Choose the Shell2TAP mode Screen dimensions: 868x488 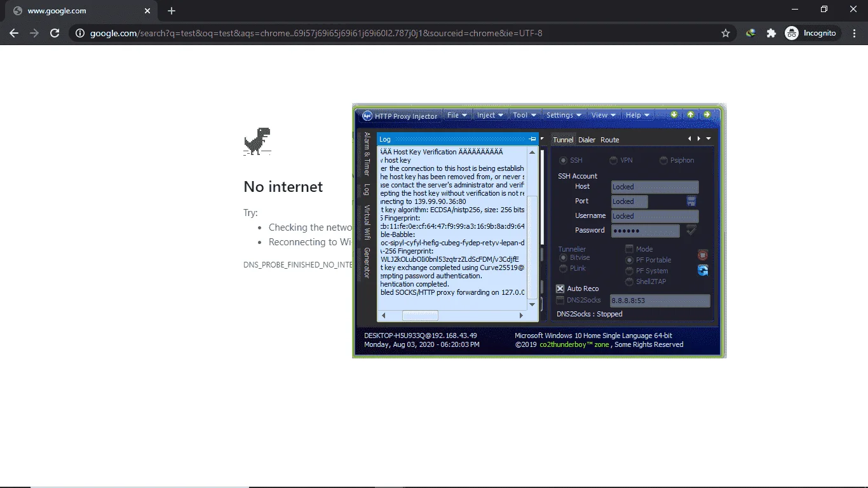[x=629, y=281]
